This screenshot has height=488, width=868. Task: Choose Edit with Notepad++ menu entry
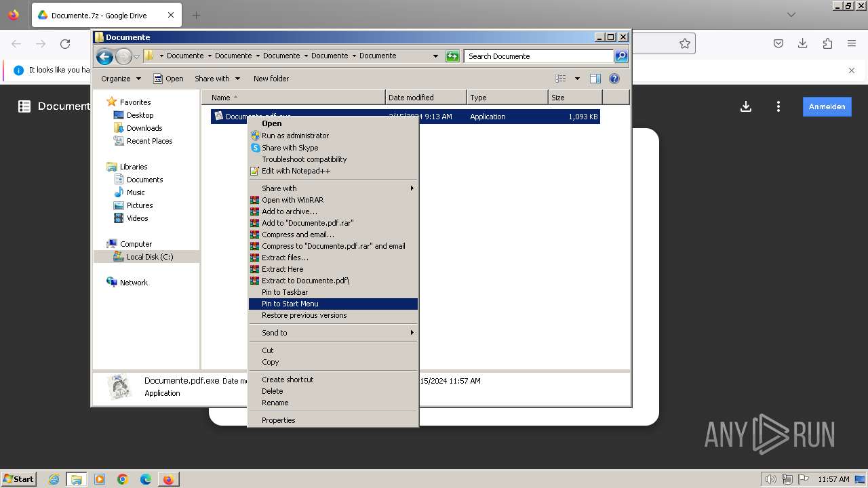[x=333, y=171]
